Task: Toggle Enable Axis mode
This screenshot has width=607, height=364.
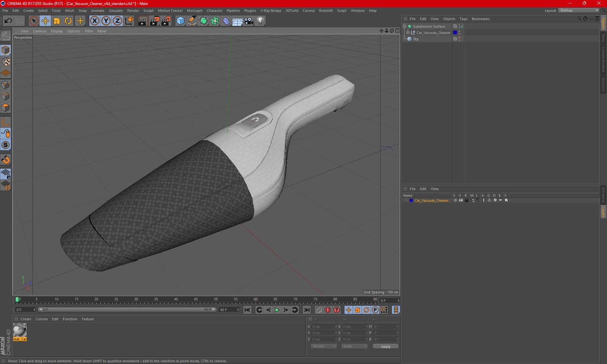Action: [6, 122]
